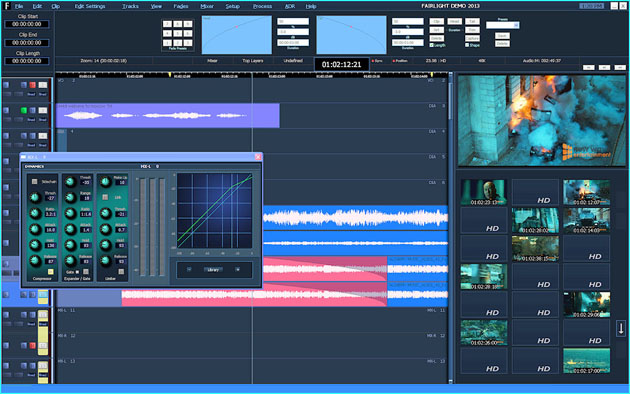Viewport: 630px width, 394px height.
Task: Select video thumbnail 01:02:17:00
Action: tap(587, 361)
